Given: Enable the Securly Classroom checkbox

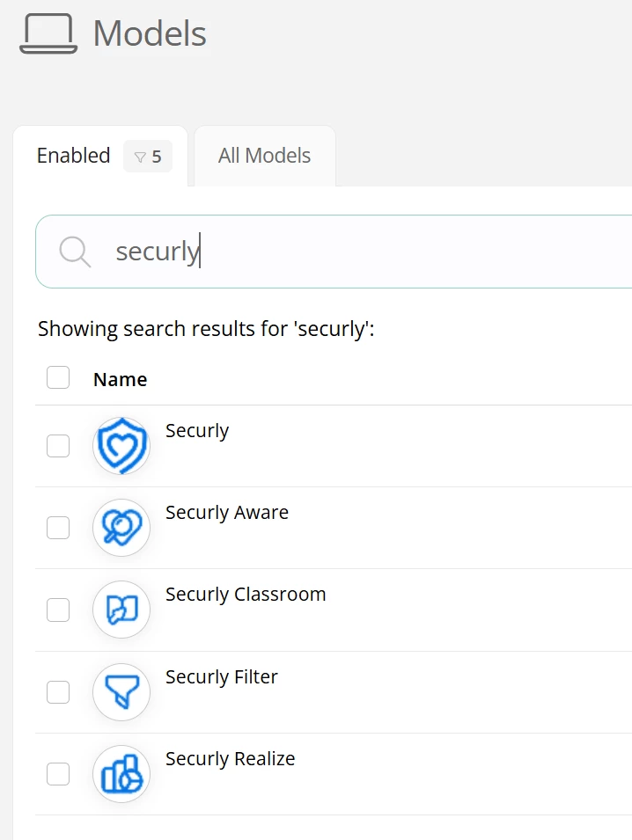Looking at the screenshot, I should [x=58, y=610].
